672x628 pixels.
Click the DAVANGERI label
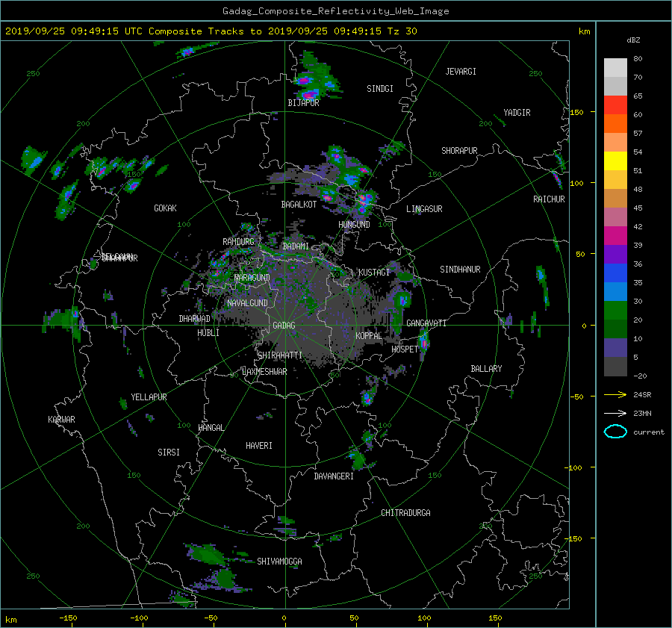[334, 476]
